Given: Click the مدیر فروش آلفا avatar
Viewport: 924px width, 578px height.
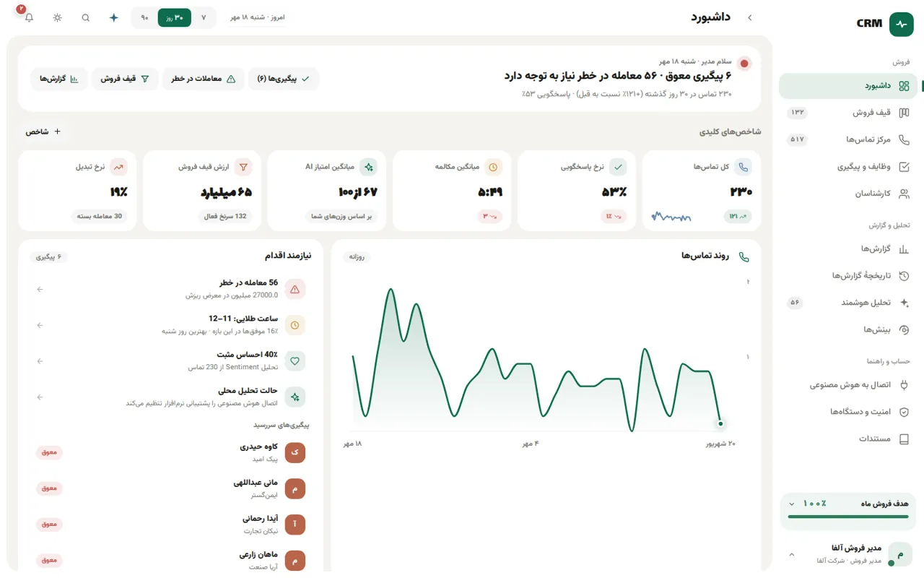Looking at the screenshot, I should tap(900, 554).
